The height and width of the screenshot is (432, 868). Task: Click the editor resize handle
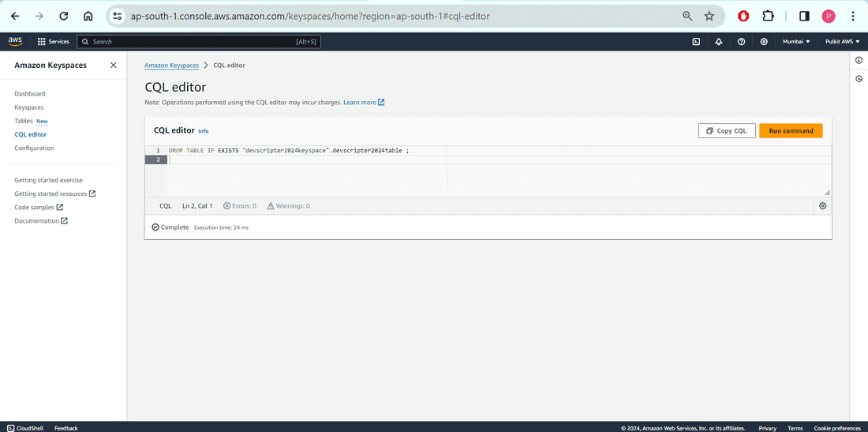[x=827, y=193]
